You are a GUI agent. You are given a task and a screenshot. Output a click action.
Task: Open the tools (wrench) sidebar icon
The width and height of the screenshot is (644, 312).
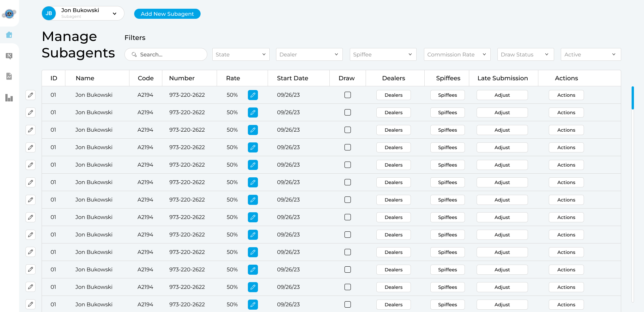(x=9, y=56)
